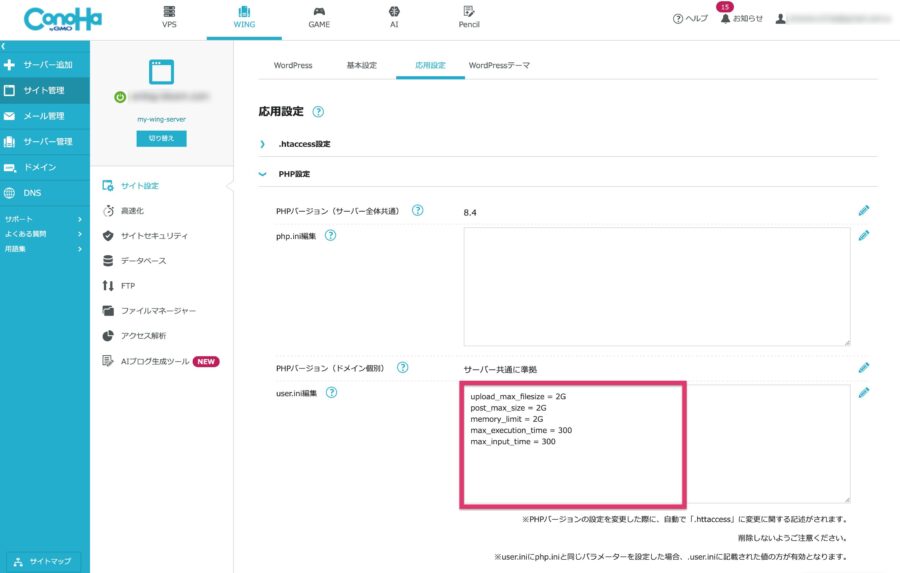Click help icon for php.ini編集
Viewport: 900px width, 573px height.
330,235
